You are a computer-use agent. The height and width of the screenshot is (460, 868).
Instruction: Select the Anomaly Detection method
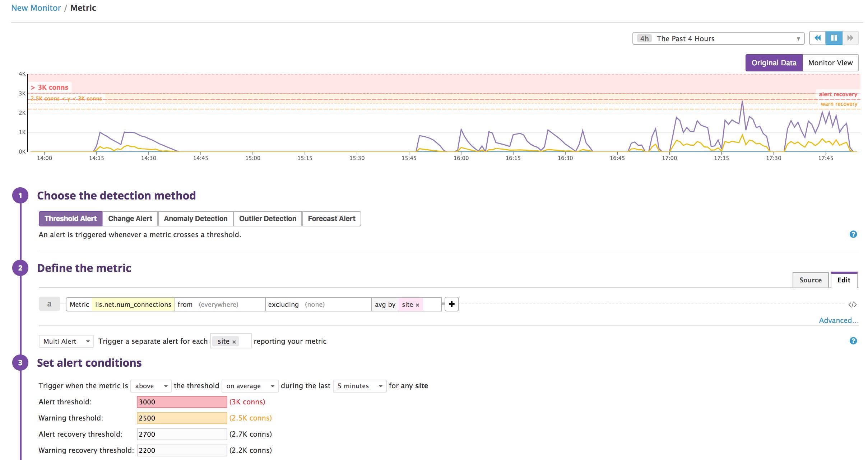[195, 218]
